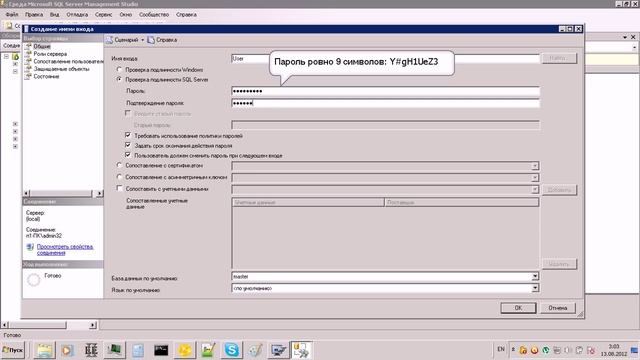Click the Учетные данные column header
The width and height of the screenshot is (640, 360).
tap(308, 202)
